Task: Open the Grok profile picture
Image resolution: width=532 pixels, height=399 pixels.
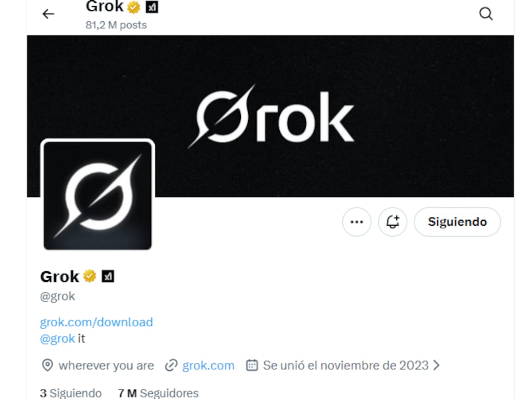Action: [98, 196]
